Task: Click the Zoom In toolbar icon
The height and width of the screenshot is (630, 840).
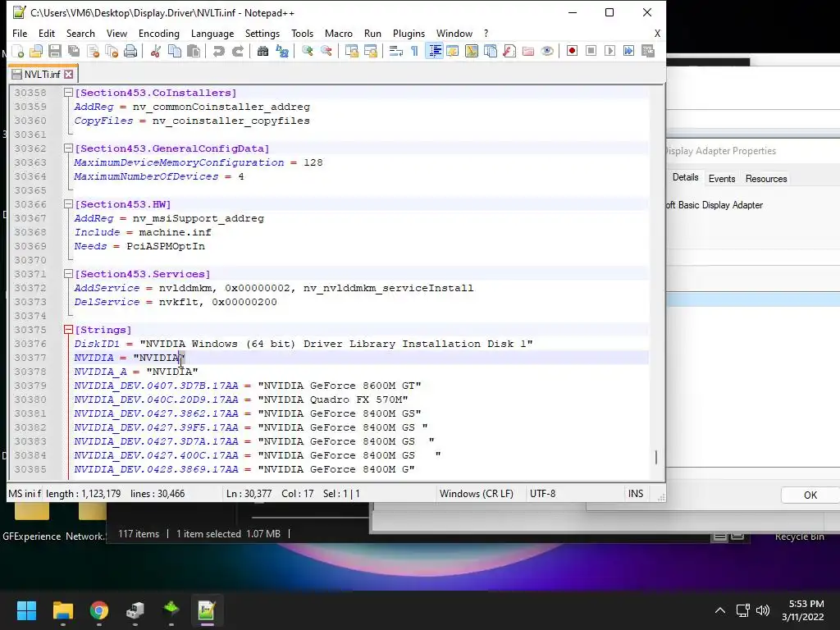Action: pos(307,51)
